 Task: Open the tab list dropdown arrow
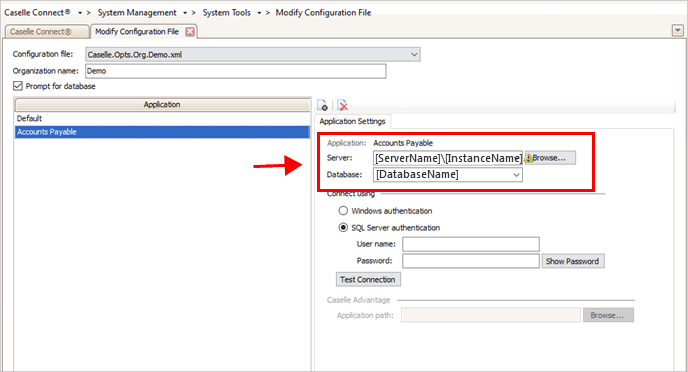[x=677, y=30]
